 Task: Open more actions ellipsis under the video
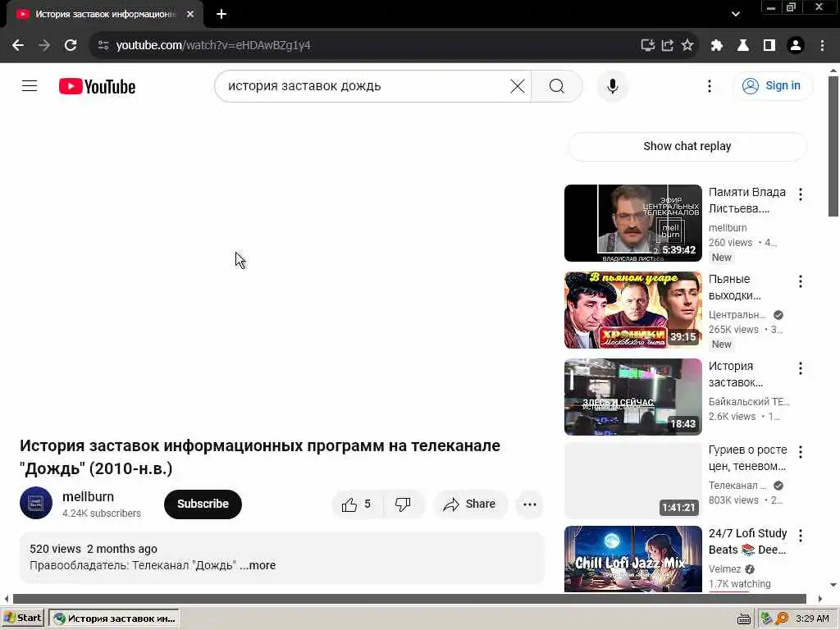(x=529, y=504)
